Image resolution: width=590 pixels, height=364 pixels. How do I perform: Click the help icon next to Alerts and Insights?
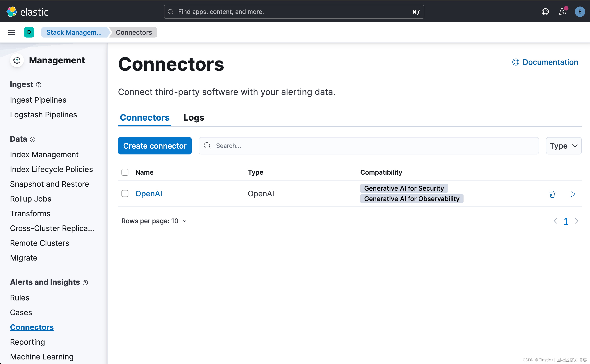tap(85, 283)
